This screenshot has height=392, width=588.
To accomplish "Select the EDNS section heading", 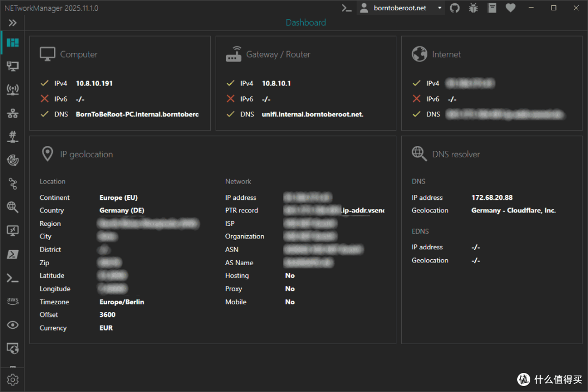I will (420, 231).
